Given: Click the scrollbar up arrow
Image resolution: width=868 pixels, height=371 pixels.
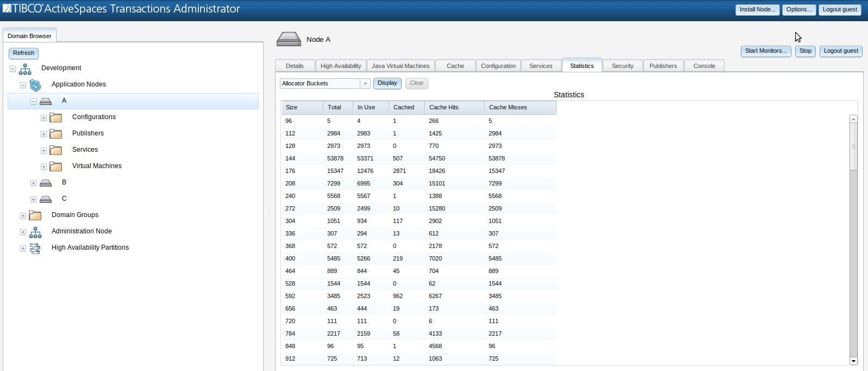Looking at the screenshot, I should [853, 119].
